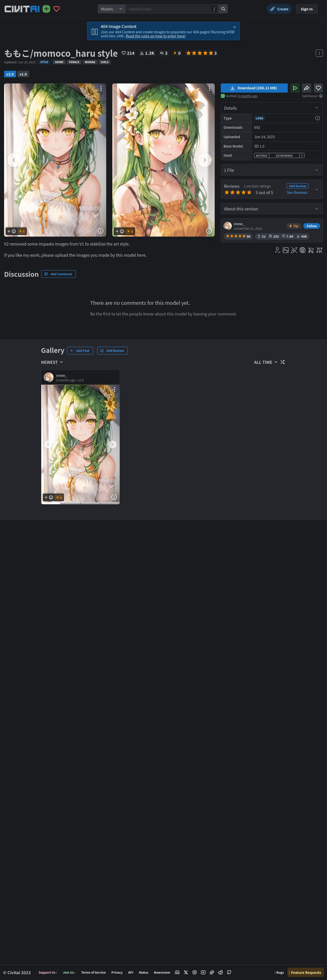Click Add Review in Gallery header
Viewport: 327px width, 980px height.
(112, 350)
